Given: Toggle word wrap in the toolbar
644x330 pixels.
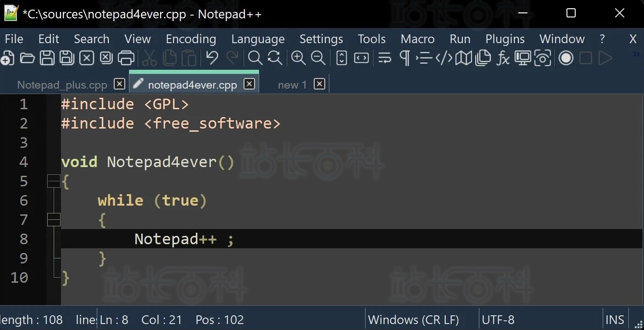Looking at the screenshot, I should pyautogui.click(x=384, y=58).
